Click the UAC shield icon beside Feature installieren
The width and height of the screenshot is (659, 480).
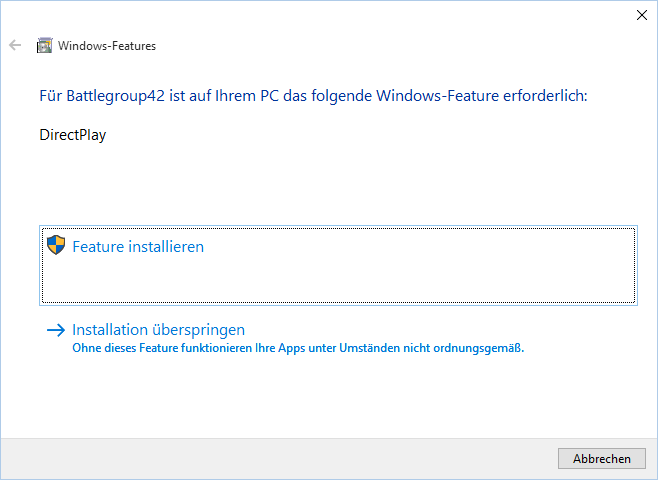point(56,245)
